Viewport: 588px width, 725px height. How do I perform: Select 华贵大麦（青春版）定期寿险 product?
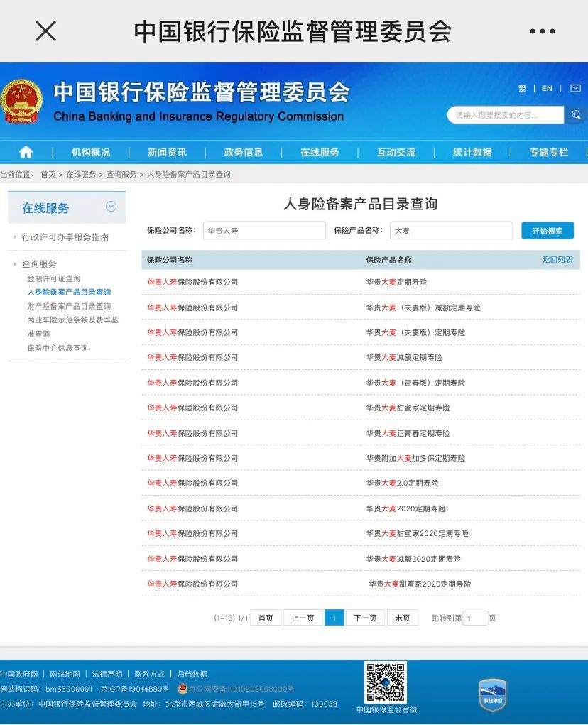tap(415, 383)
